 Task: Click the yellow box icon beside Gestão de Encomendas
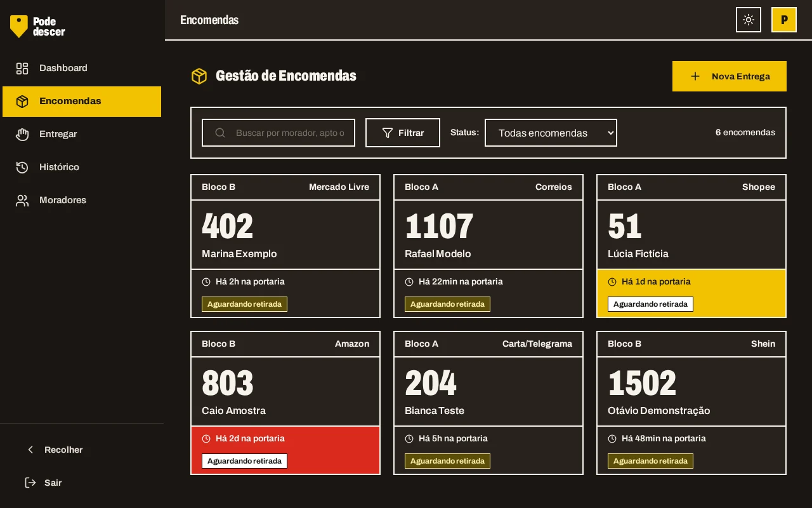199,76
